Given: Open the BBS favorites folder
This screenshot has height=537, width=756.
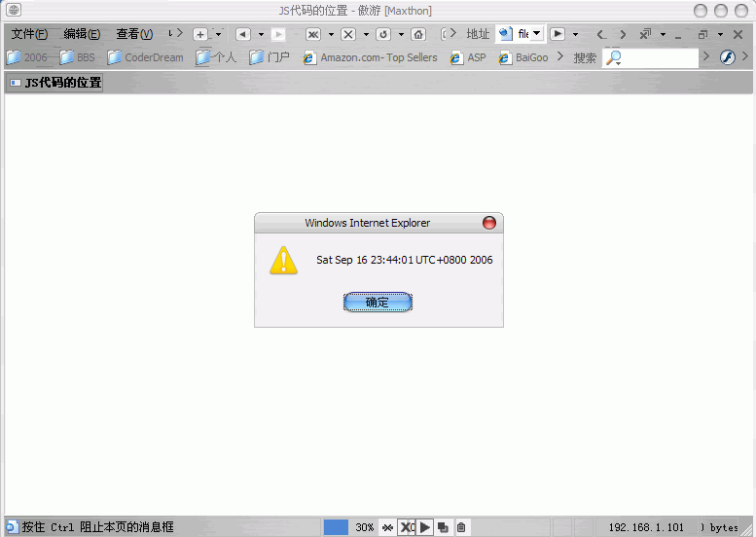Looking at the screenshot, I should click(77, 57).
